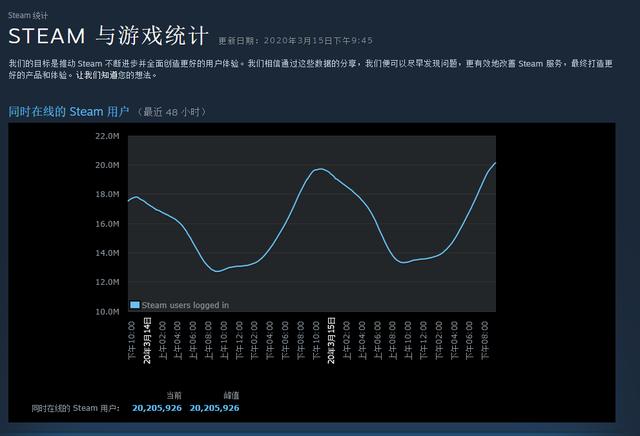Click the 18.0M y-axis label
This screenshot has height=436, width=640.
point(107,194)
